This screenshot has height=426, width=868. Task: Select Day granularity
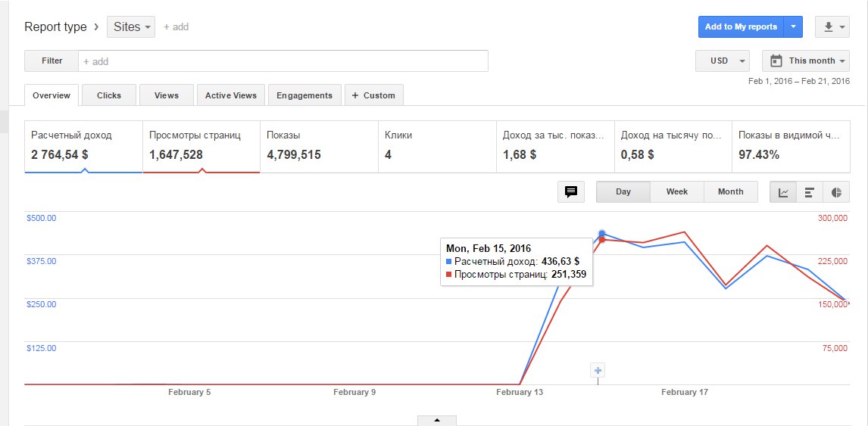pyautogui.click(x=623, y=192)
